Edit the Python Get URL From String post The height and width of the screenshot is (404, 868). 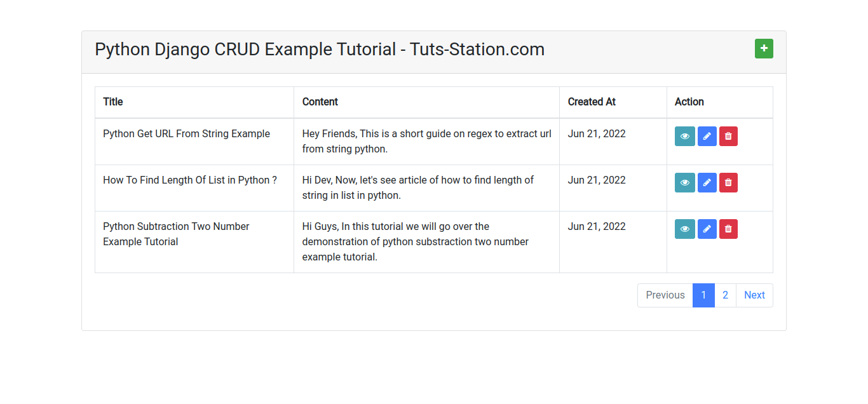pos(707,136)
